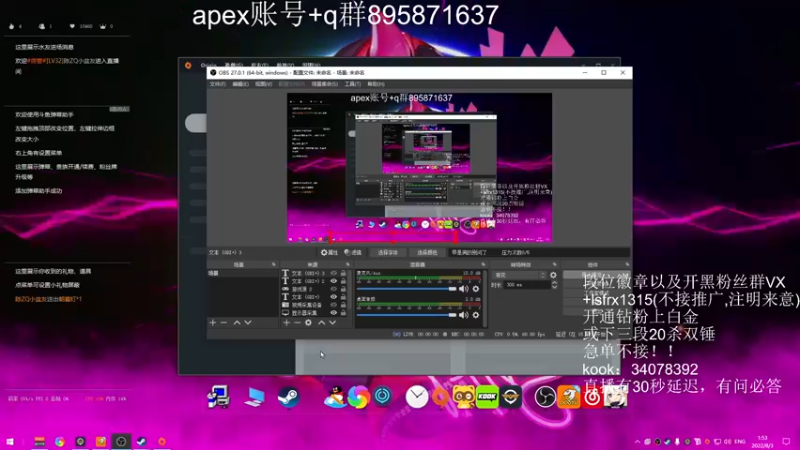Move selected source down with chevron
Viewport: 800px width, 450px height.
[332, 322]
